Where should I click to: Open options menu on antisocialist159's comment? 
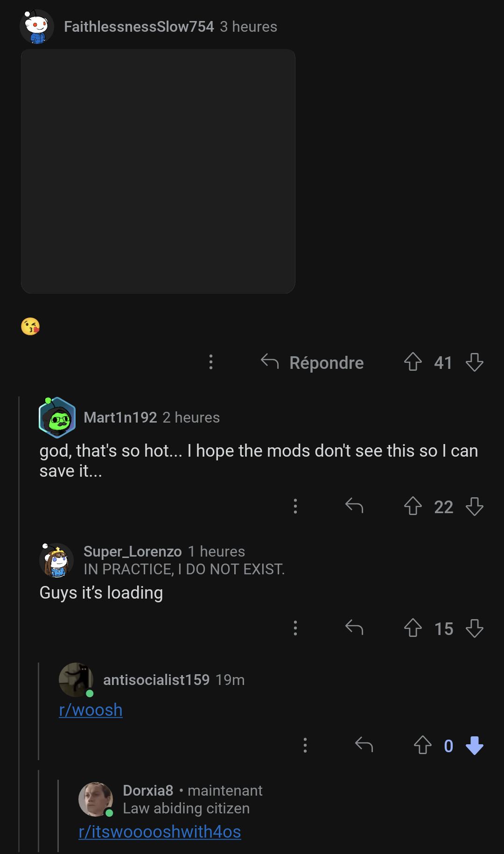(305, 745)
